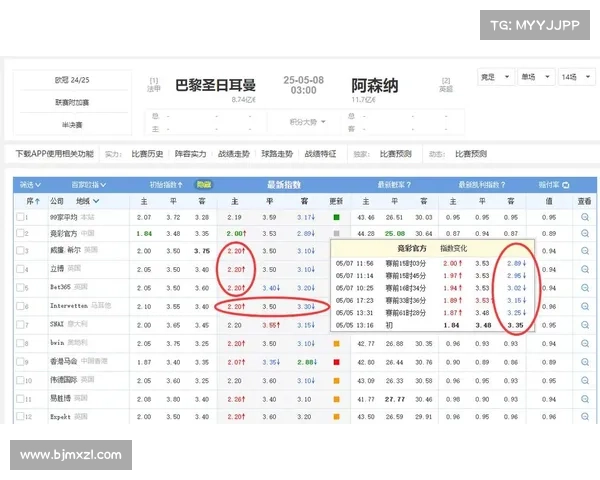Expand the 筛选 filter dropdown
Image resolution: width=600 pixels, height=480 pixels.
click(x=30, y=185)
